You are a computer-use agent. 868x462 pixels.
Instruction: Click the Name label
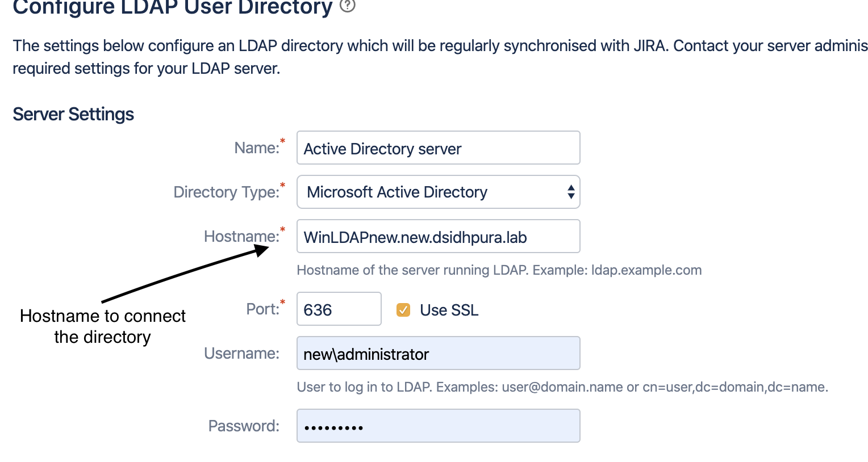click(257, 148)
